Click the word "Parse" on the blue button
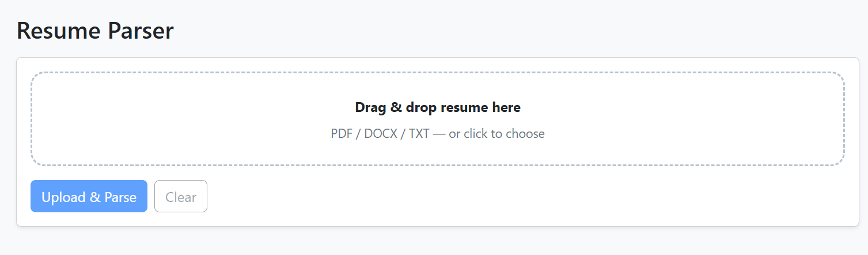This screenshot has height=255, width=868. point(120,197)
